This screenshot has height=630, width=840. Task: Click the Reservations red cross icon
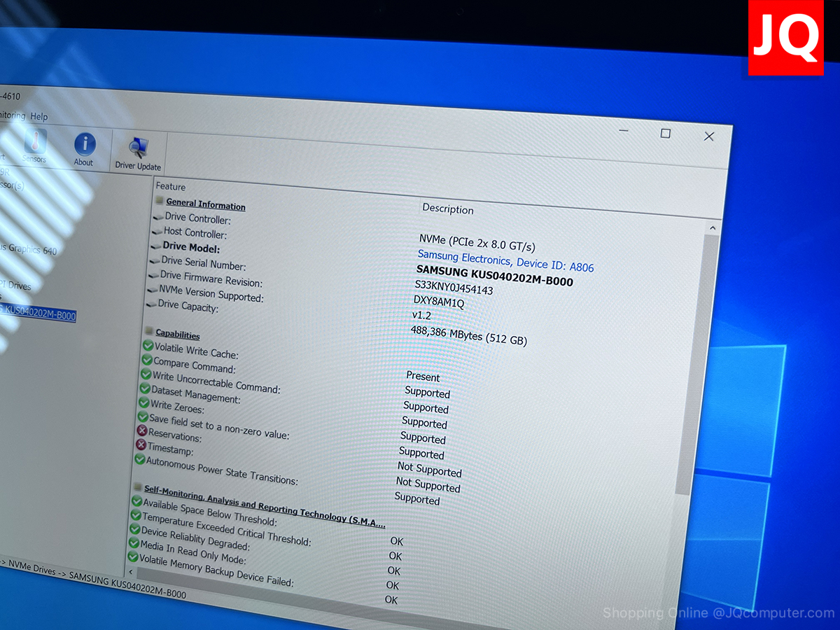(x=142, y=431)
